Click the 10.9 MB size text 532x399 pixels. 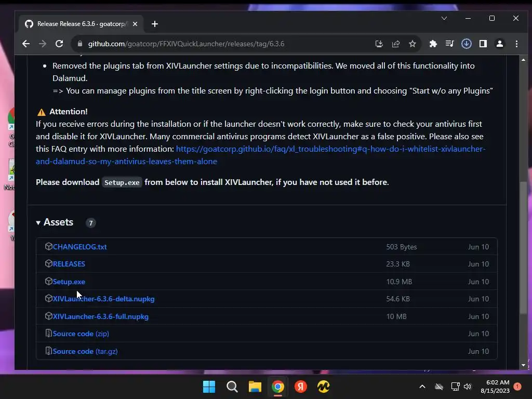pos(399,282)
